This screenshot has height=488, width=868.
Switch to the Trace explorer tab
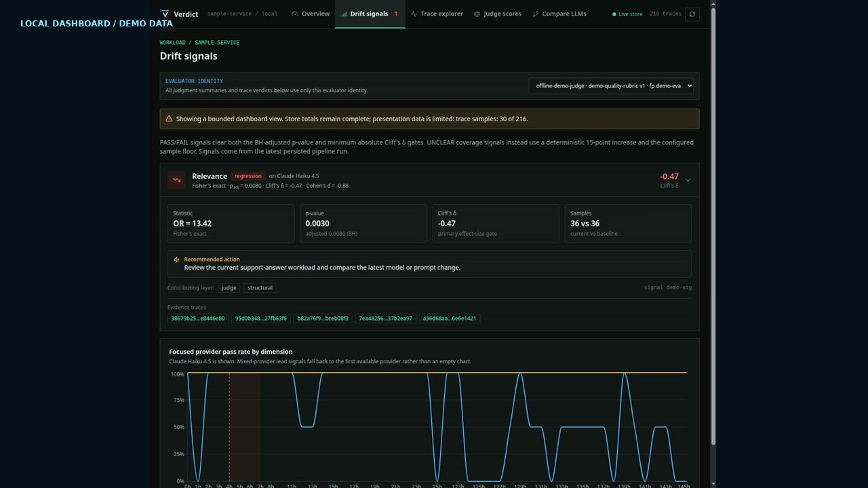[x=437, y=14]
